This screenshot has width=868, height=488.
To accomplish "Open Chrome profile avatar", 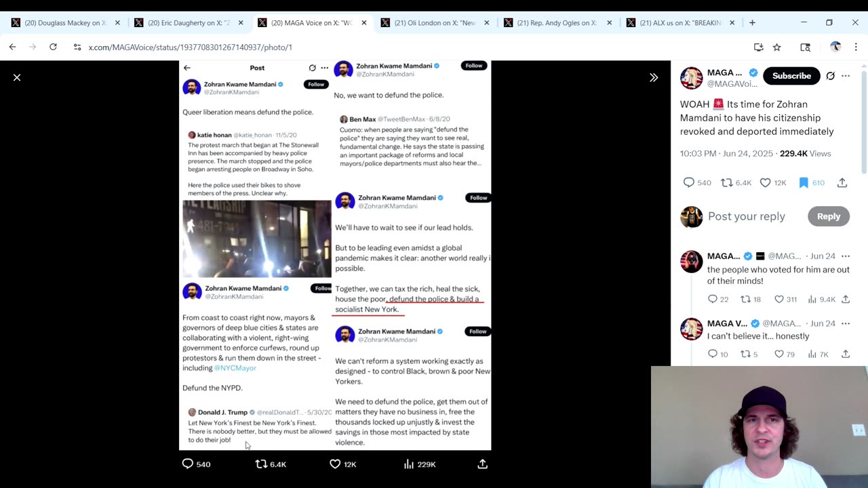I will (x=835, y=47).
